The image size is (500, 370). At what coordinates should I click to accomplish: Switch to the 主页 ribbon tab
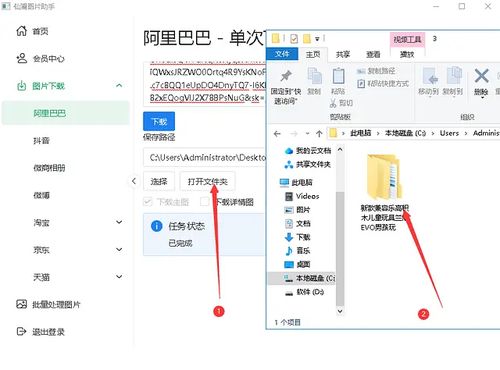click(x=313, y=54)
